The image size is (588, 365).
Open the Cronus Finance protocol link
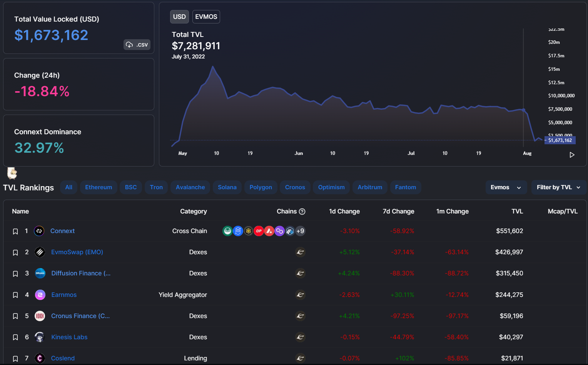tap(80, 316)
